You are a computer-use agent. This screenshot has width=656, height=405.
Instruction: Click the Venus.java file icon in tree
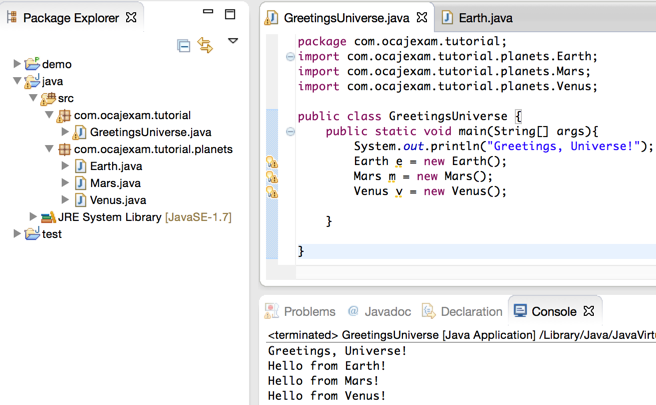(x=81, y=200)
